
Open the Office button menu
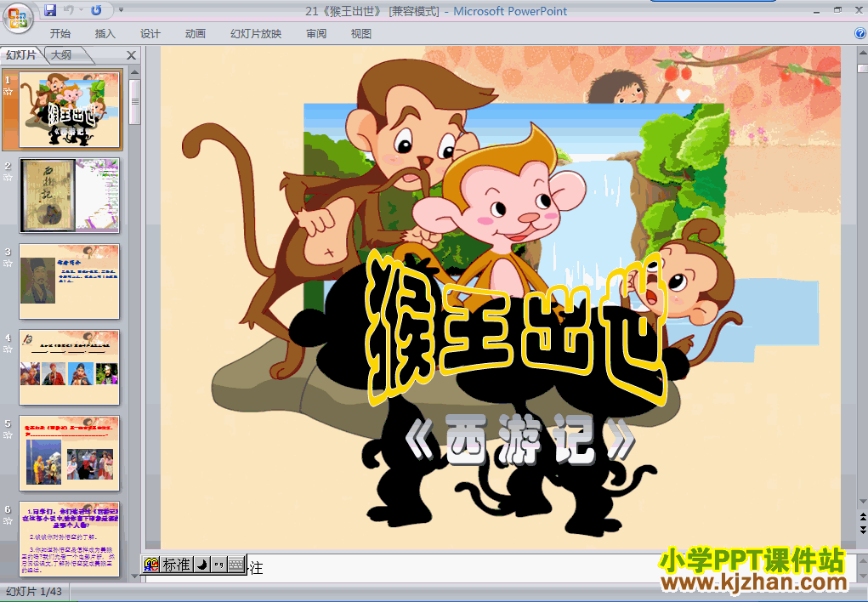pos(18,18)
